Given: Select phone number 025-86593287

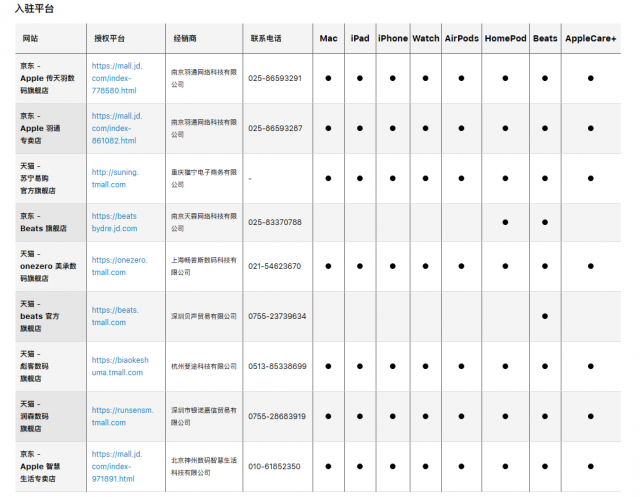Looking at the screenshot, I should click(275, 128).
